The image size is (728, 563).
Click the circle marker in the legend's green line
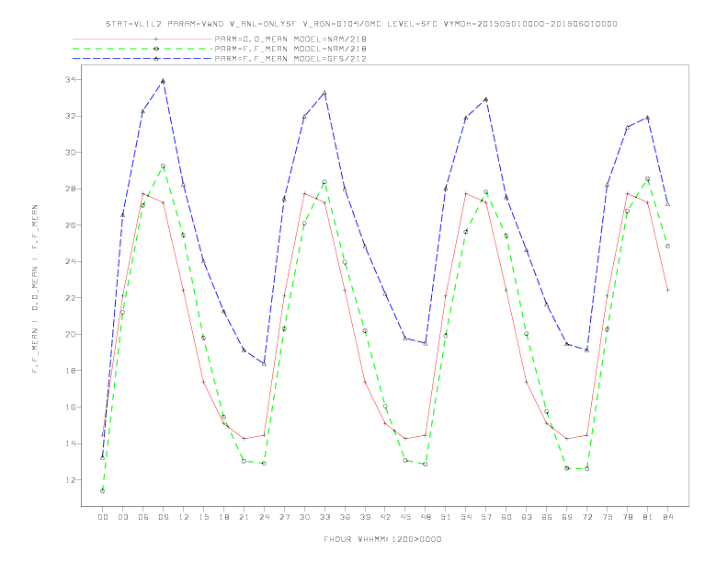coord(156,49)
